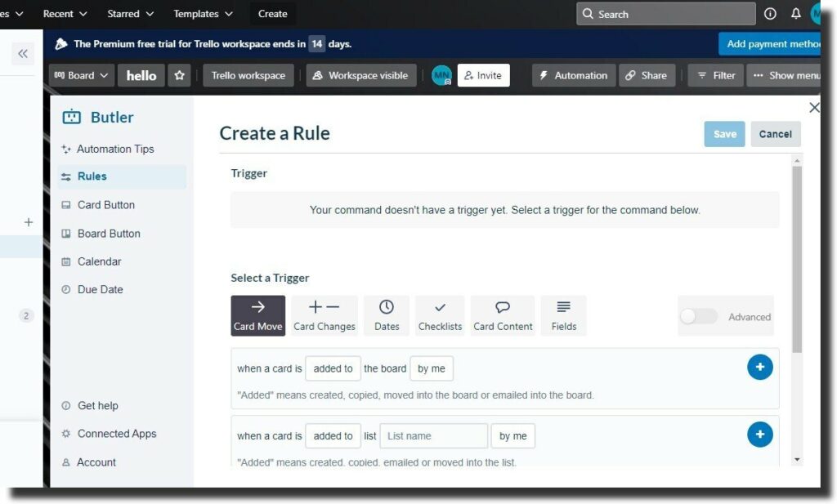Cancel rule creation
The image size is (837, 504).
775,134
